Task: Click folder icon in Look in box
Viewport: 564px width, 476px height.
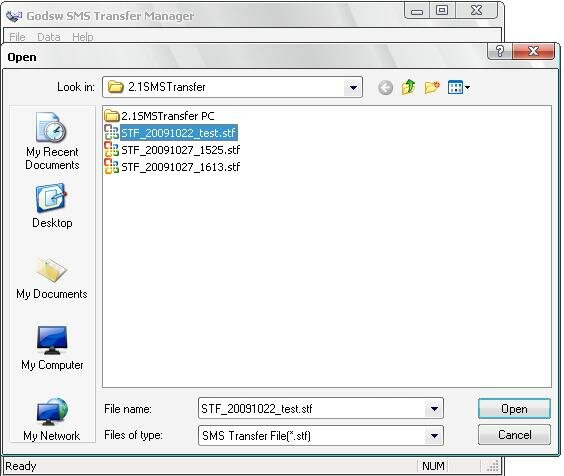Action: click(116, 87)
